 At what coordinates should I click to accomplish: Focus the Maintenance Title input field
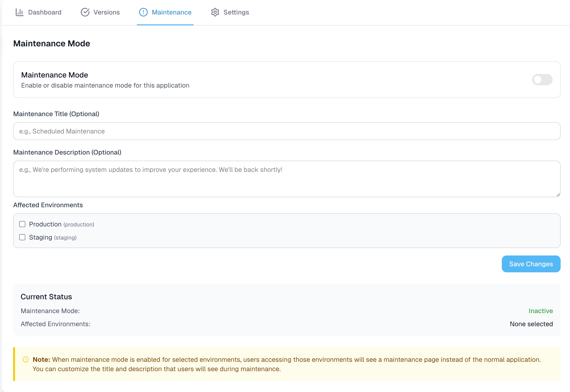coord(287,131)
